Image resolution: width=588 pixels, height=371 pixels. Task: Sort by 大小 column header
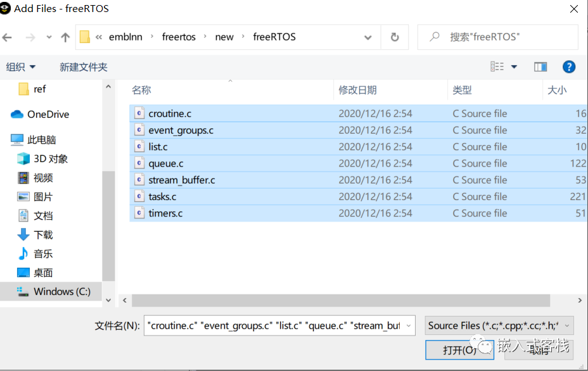click(x=557, y=90)
